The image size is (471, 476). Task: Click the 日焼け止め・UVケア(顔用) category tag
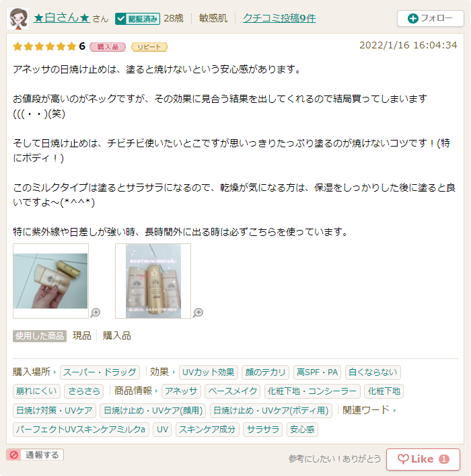pyautogui.click(x=153, y=410)
